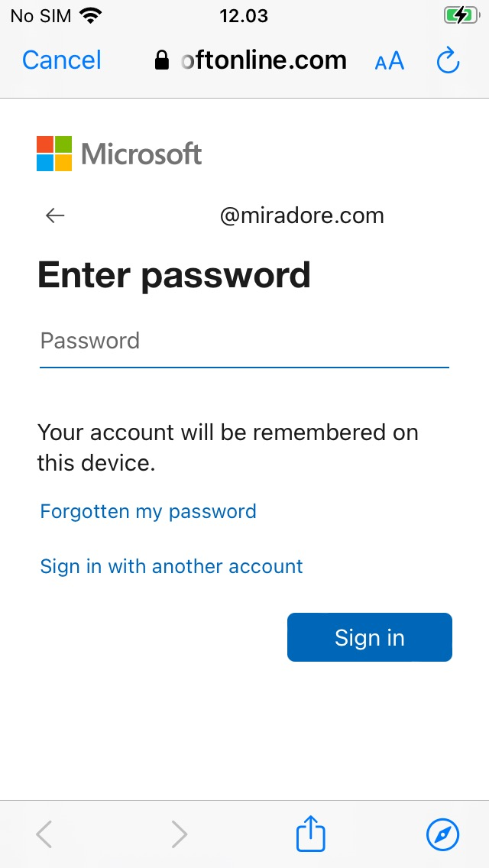Open the Forgotten my password link
489x868 pixels.
148,511
